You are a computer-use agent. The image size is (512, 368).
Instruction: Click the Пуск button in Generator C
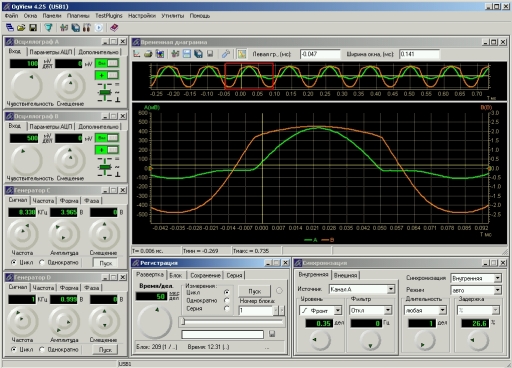[105, 263]
